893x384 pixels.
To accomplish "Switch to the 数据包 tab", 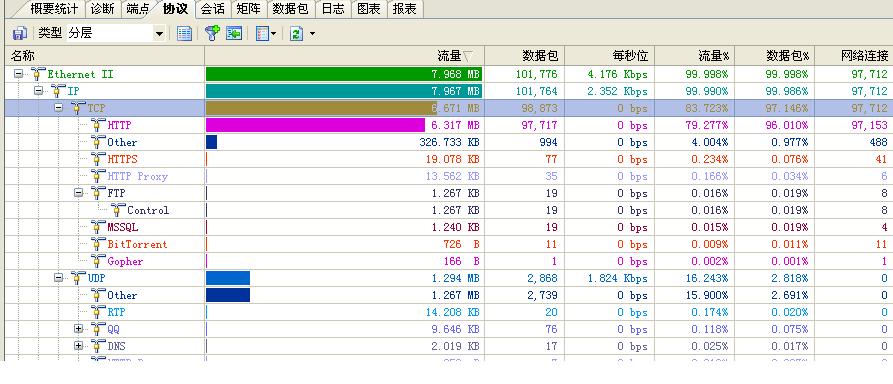I will (x=290, y=9).
